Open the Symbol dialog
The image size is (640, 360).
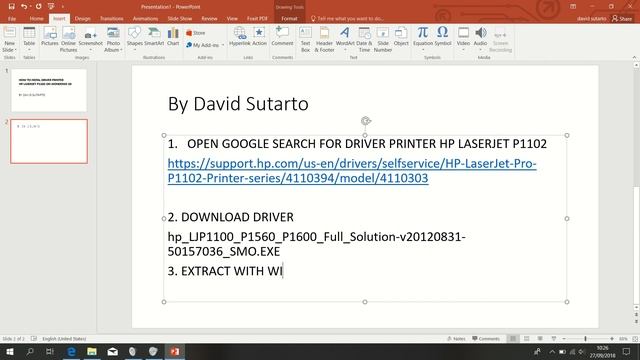(x=443, y=37)
